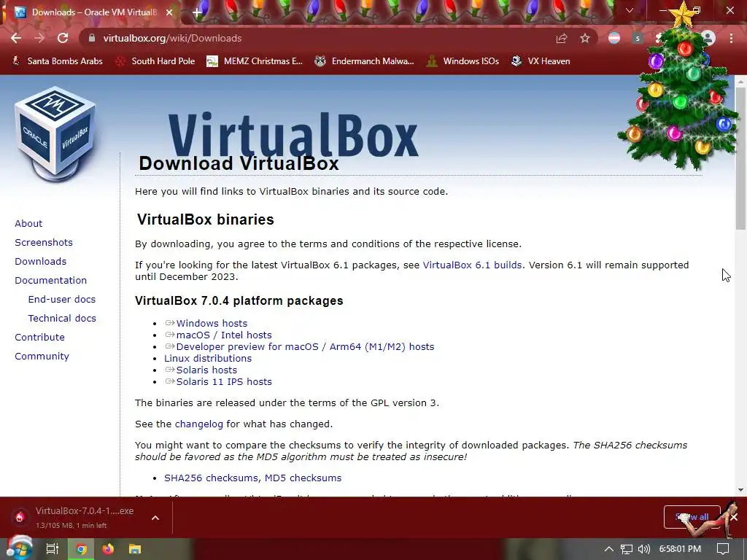Viewport: 747px width, 560px height.
Task: Open the Technical docs sidebar link
Action: pyautogui.click(x=62, y=318)
